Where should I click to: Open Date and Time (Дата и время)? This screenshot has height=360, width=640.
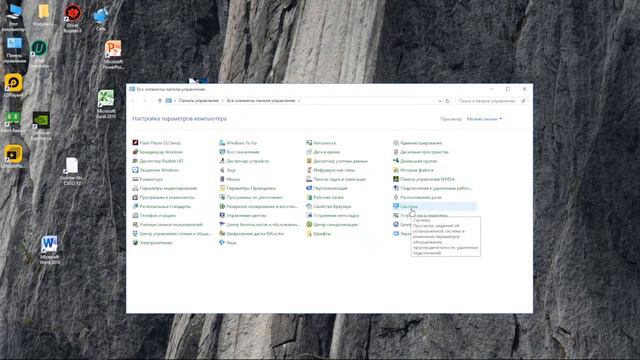pos(323,152)
